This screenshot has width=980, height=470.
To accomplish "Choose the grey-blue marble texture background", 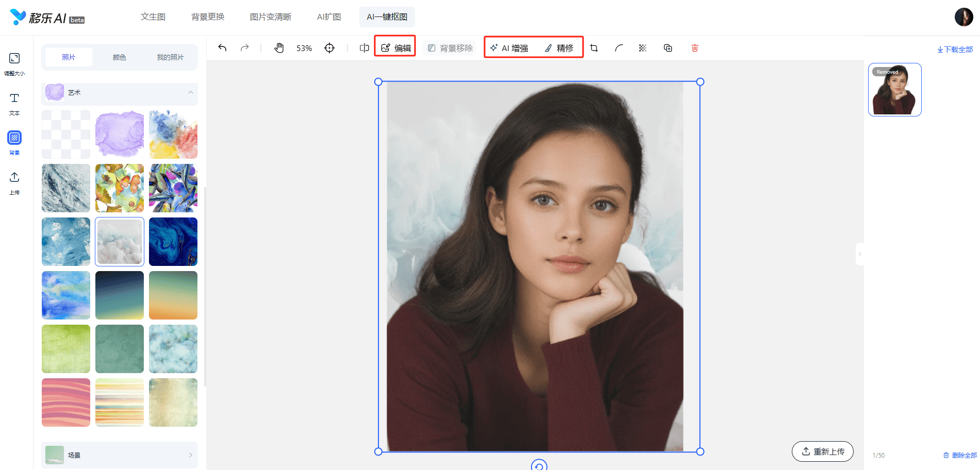I will (x=66, y=188).
